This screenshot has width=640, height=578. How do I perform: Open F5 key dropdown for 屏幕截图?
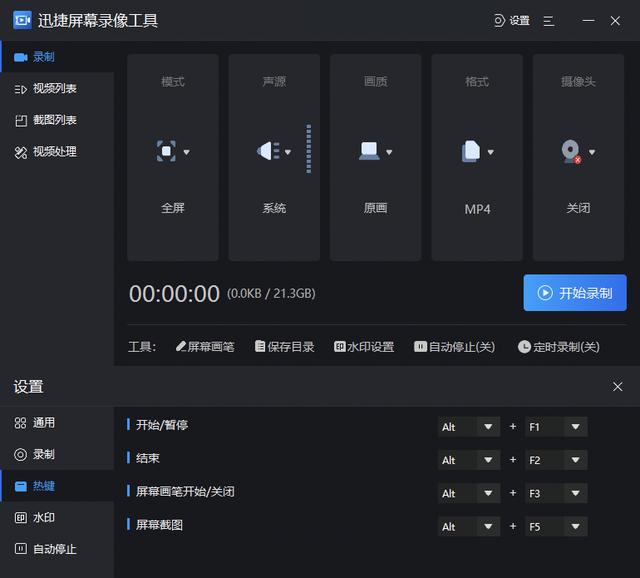(x=556, y=527)
